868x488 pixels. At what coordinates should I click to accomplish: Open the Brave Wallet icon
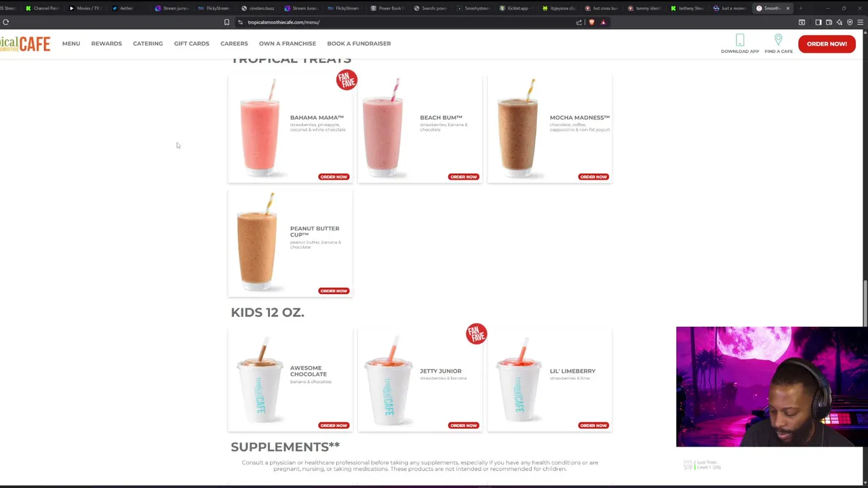click(829, 22)
